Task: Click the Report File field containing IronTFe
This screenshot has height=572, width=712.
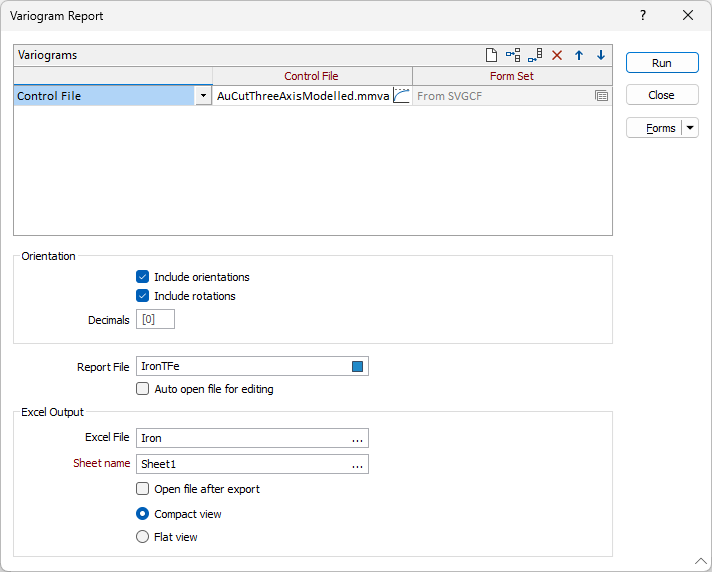Action: point(252,366)
